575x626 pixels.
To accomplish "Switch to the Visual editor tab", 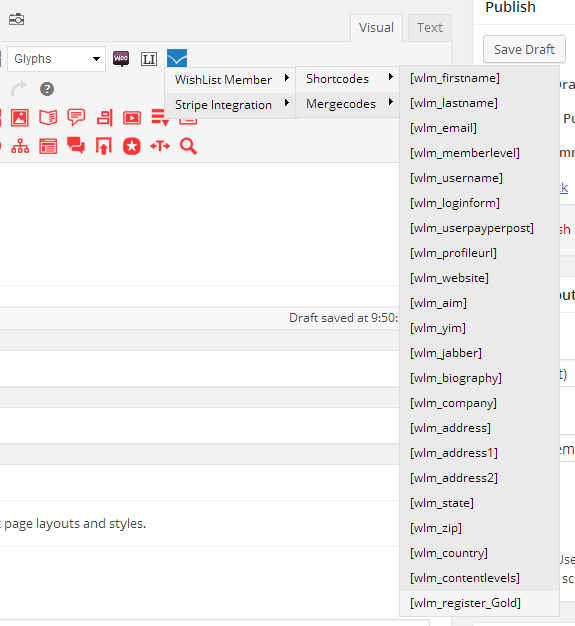I will coord(376,28).
